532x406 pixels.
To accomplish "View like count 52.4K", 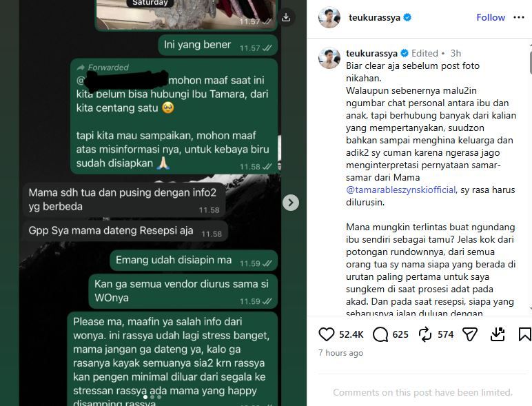I will 351,334.
